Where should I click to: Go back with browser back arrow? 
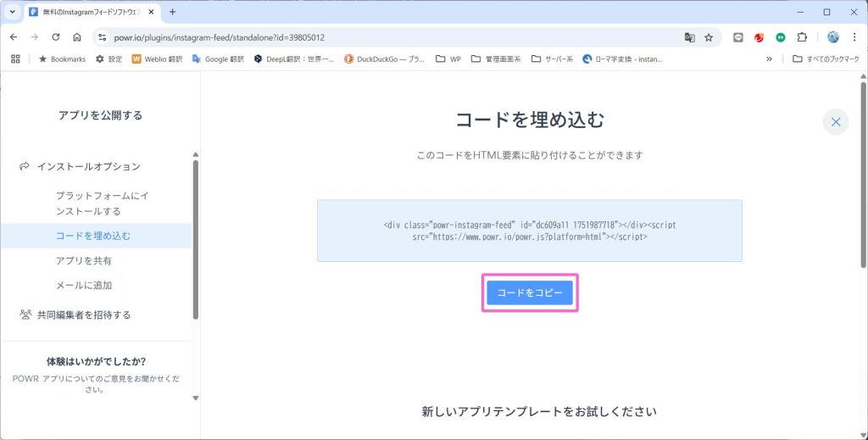click(14, 37)
